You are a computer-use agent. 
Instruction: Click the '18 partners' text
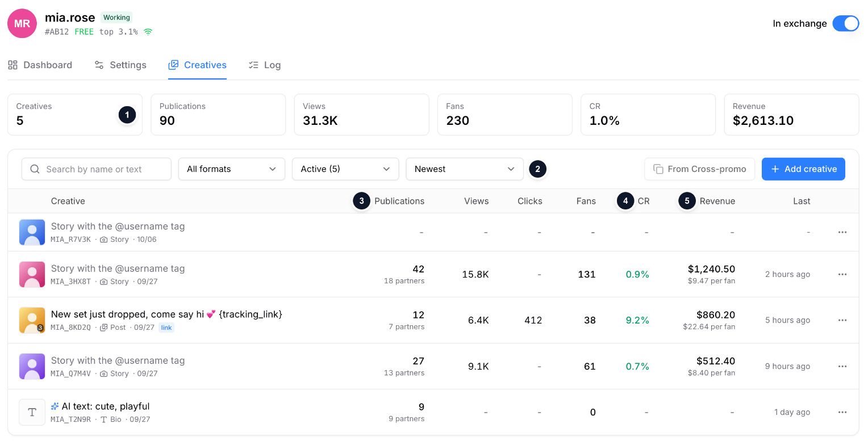pyautogui.click(x=404, y=281)
